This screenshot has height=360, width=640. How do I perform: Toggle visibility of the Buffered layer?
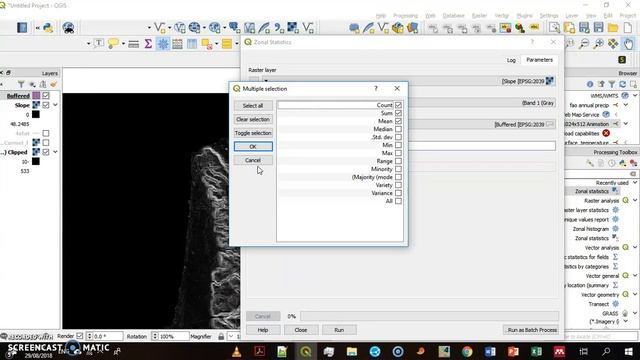[x=46, y=96]
